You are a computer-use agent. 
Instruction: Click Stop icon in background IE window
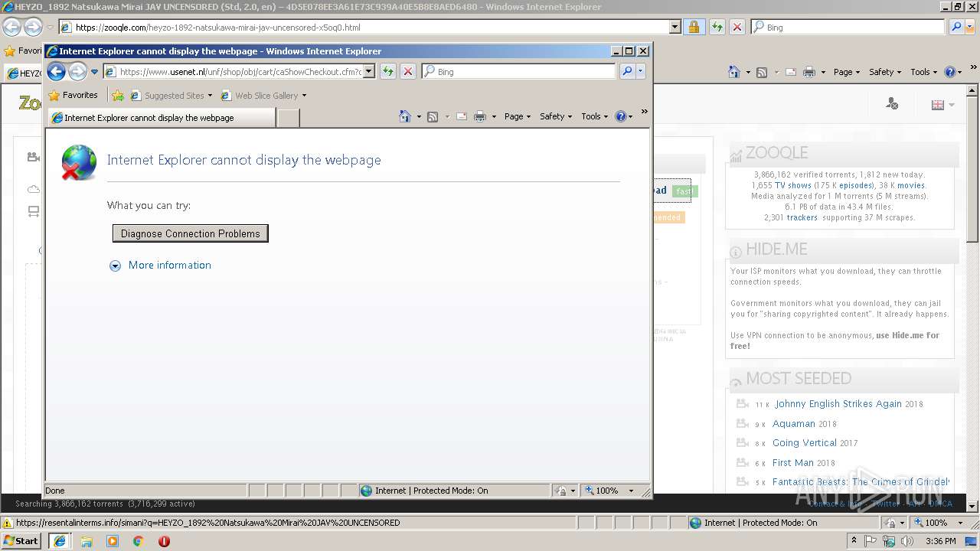(x=737, y=27)
